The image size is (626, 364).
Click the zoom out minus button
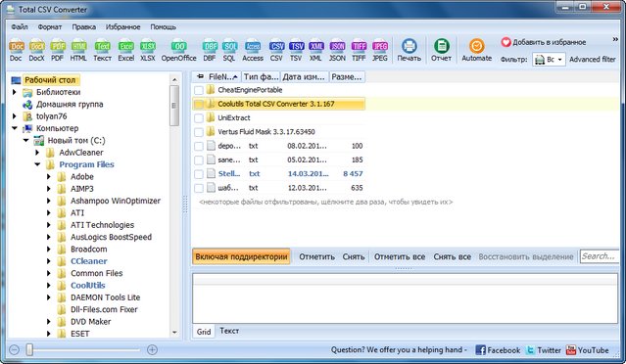14,350
